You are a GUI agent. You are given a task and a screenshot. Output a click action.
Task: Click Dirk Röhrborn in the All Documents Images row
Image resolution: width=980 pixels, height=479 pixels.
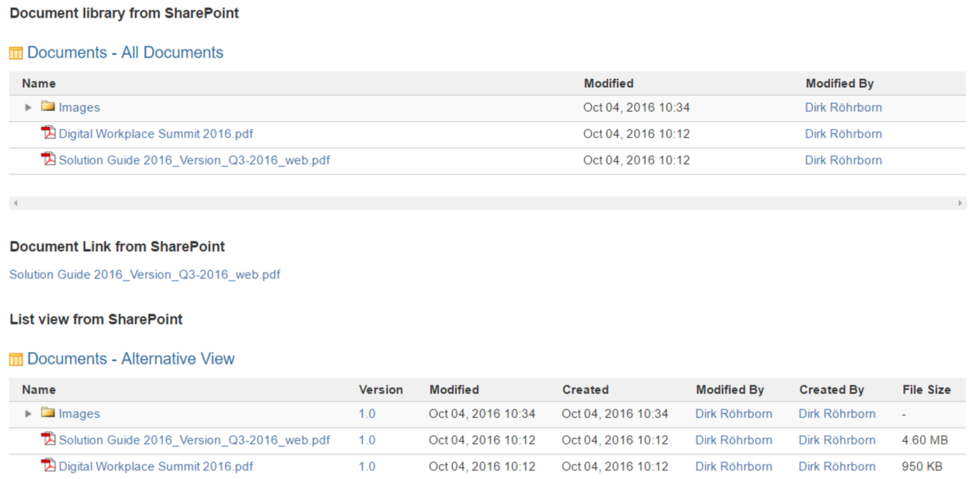click(x=843, y=108)
